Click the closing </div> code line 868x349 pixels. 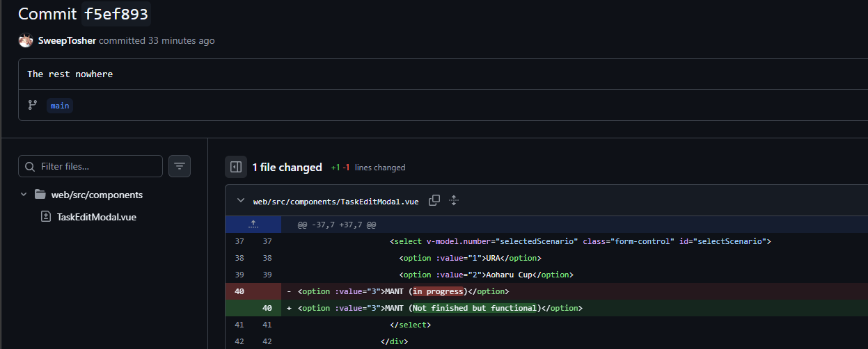(x=574, y=341)
